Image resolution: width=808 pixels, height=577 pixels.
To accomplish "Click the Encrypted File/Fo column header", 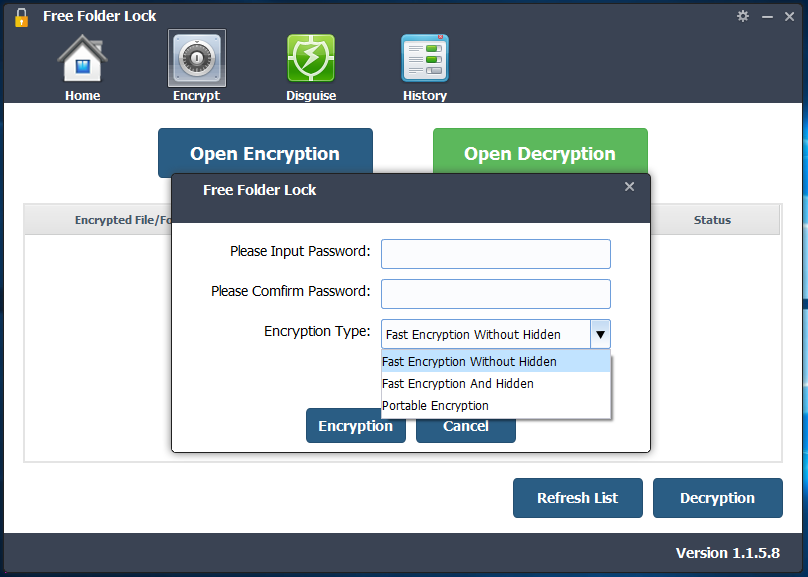I will [x=98, y=220].
